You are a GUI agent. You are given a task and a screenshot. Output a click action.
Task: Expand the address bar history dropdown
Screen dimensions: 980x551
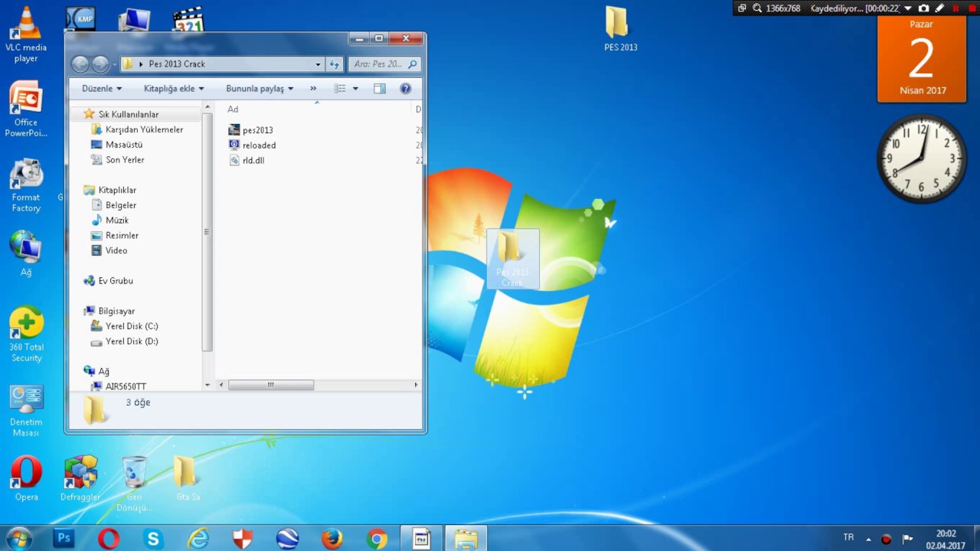pyautogui.click(x=318, y=64)
